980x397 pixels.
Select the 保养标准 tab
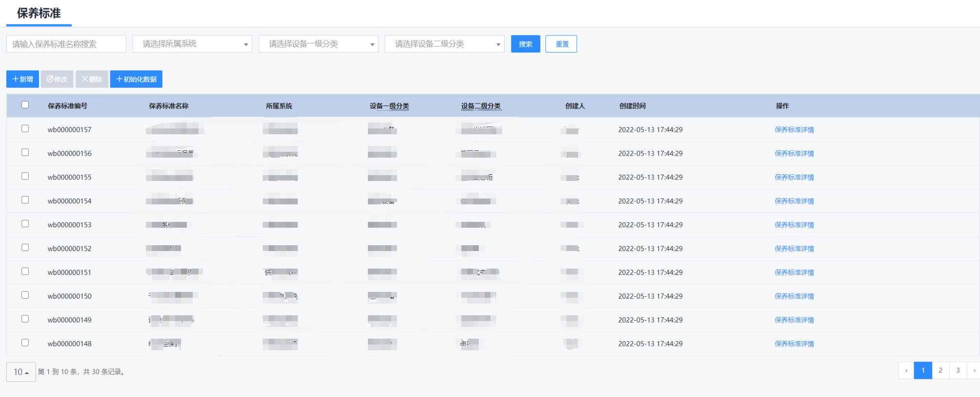point(39,13)
